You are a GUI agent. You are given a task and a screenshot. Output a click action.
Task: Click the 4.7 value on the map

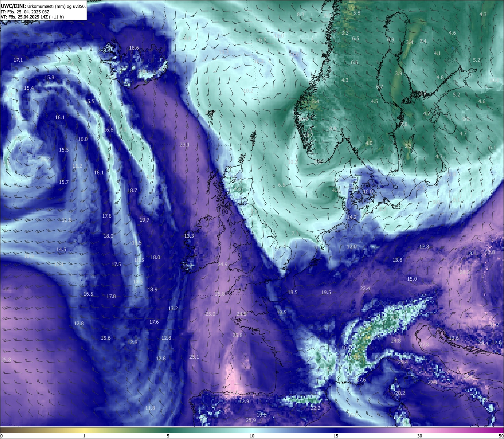click(x=463, y=134)
